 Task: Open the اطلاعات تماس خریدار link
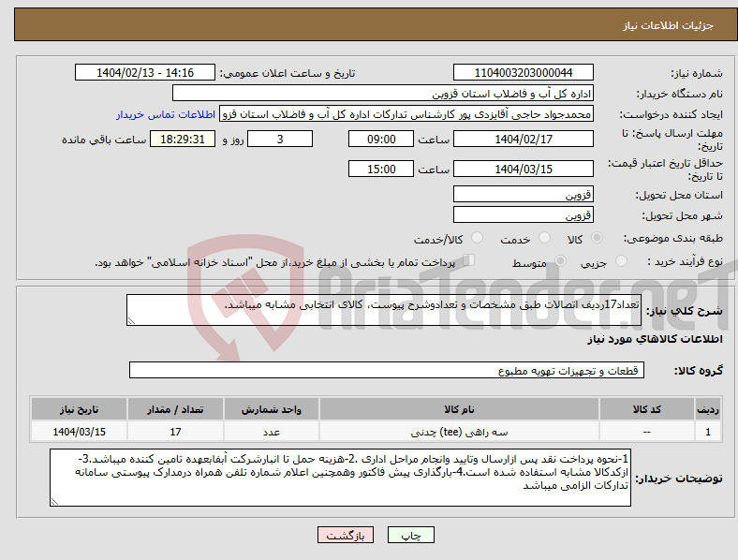click(x=166, y=114)
